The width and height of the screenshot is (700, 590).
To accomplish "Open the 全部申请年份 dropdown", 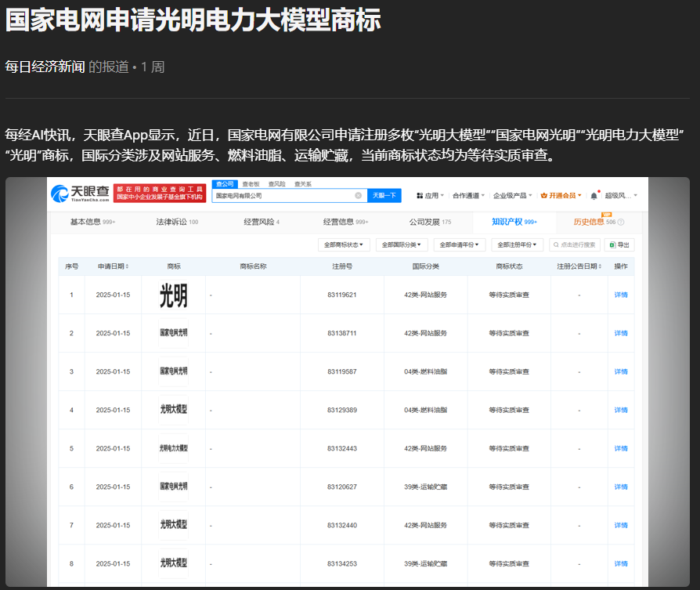I will [x=460, y=244].
